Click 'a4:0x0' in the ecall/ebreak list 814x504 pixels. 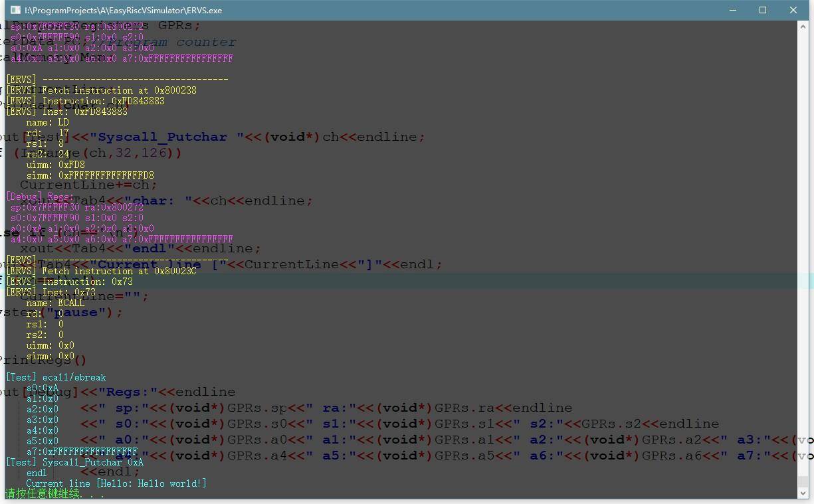(x=42, y=430)
